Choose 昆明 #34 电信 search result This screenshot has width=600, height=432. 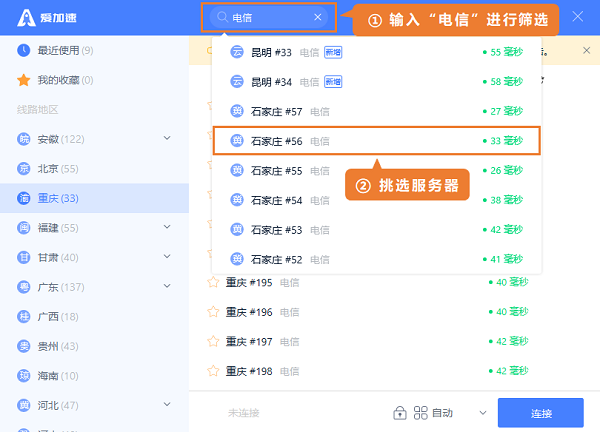(x=377, y=82)
